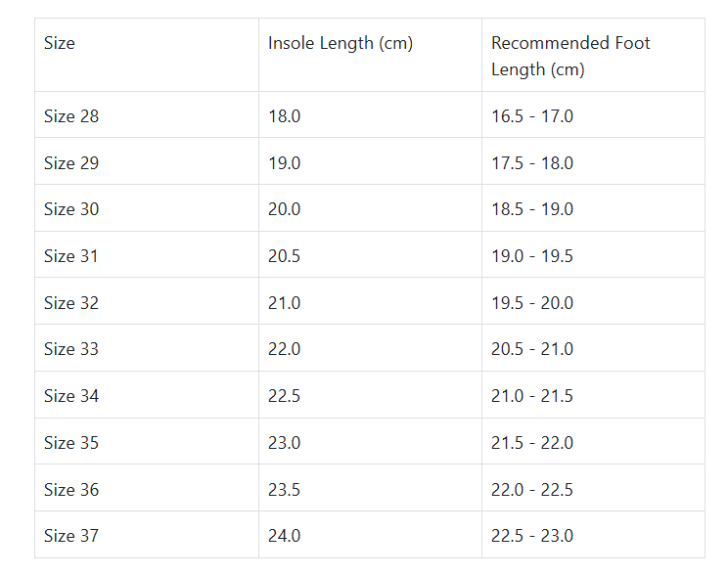Select the Size 32 cell
The height and width of the screenshot is (575, 728).
point(71,303)
